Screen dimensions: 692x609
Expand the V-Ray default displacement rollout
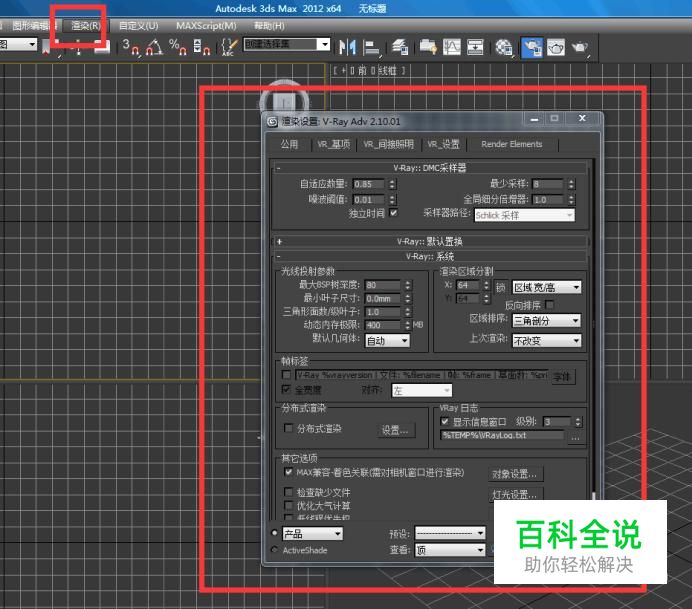point(430,241)
